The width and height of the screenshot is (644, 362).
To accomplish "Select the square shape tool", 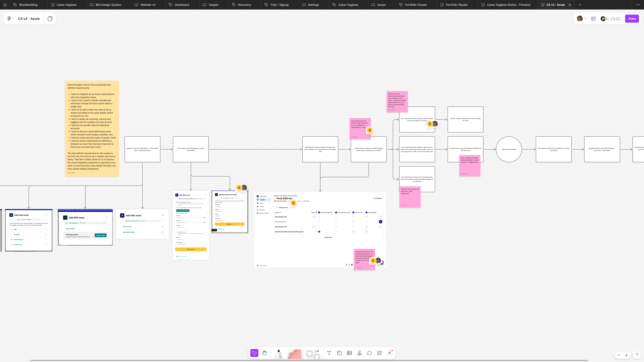I will pos(309,353).
